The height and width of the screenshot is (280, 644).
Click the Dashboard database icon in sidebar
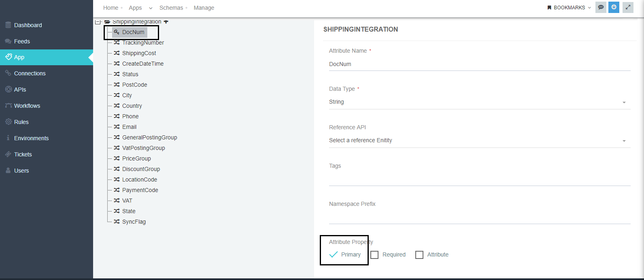tap(8, 25)
